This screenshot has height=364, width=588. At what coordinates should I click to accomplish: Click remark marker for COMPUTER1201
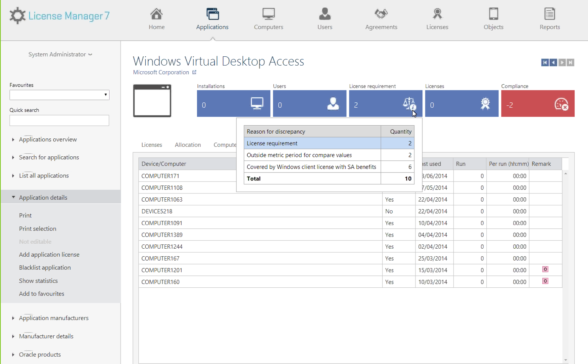(545, 269)
